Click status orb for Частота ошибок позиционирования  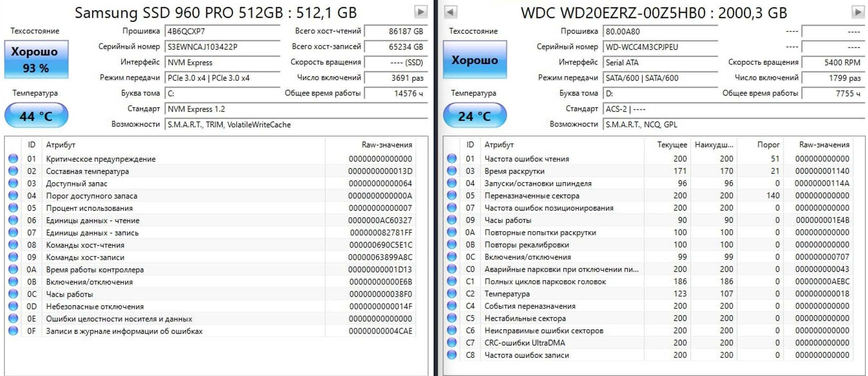click(452, 207)
